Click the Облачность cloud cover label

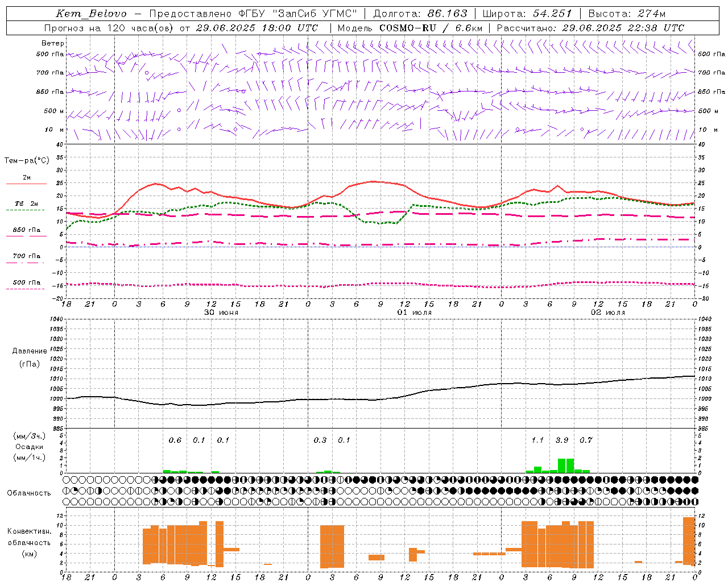tap(29, 493)
